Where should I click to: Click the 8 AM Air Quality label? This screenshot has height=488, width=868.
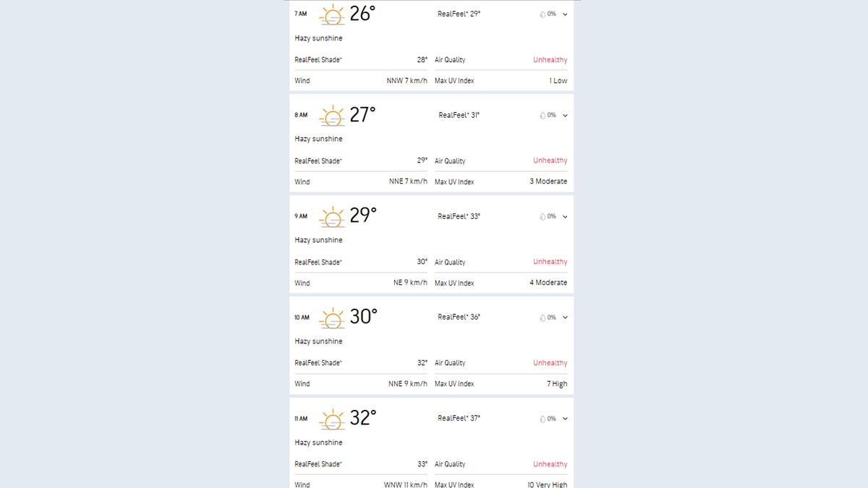450,161
